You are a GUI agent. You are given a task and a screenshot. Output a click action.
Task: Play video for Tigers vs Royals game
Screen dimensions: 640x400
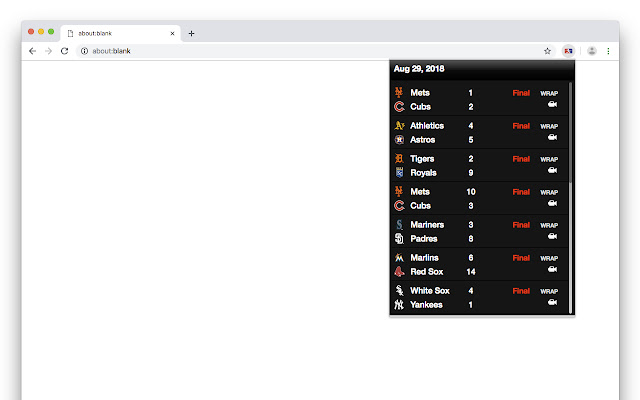pyautogui.click(x=552, y=171)
